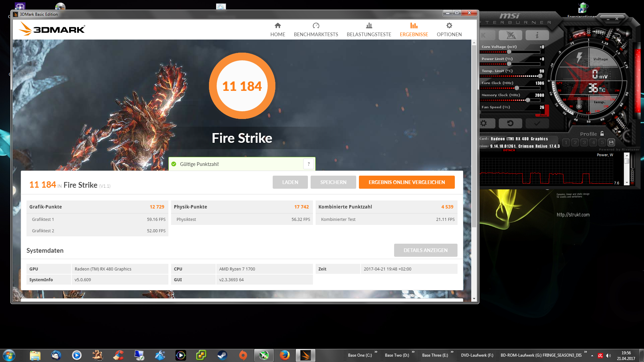The height and width of the screenshot is (362, 644).
Task: Show hidden system tray icons
Action: 592,356
